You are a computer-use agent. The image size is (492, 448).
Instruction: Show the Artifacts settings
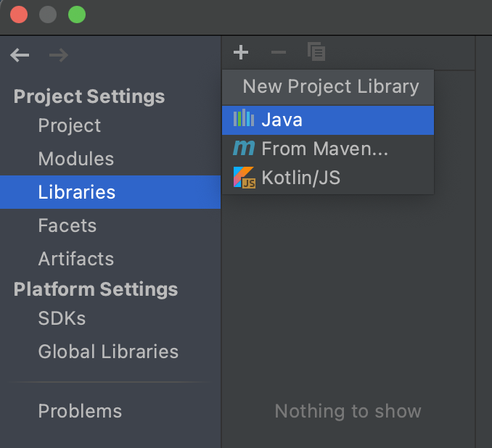76,259
